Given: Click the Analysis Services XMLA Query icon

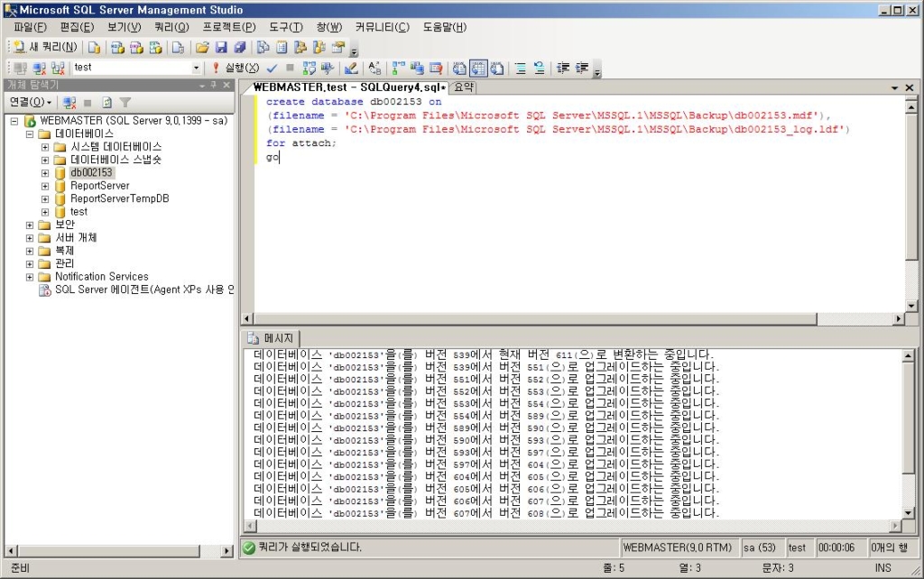Looking at the screenshot, I should pyautogui.click(x=155, y=48).
